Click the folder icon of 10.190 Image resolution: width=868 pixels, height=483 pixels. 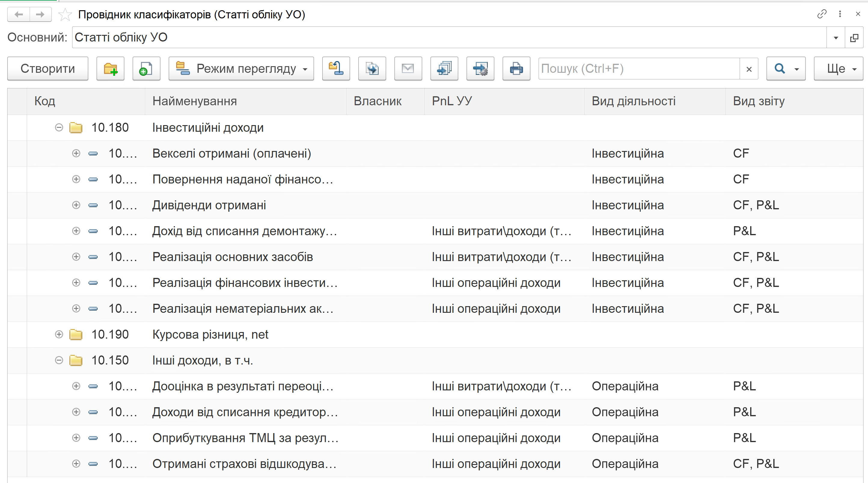pos(76,335)
